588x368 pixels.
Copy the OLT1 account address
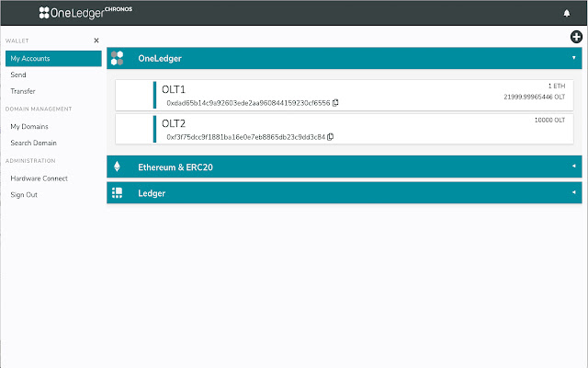point(335,102)
